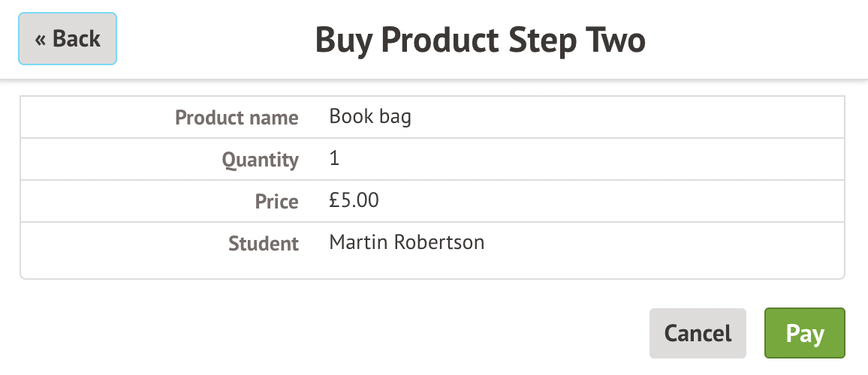Screen dimensions: 868x375
Task: Select the Quantity label
Action: tap(260, 160)
